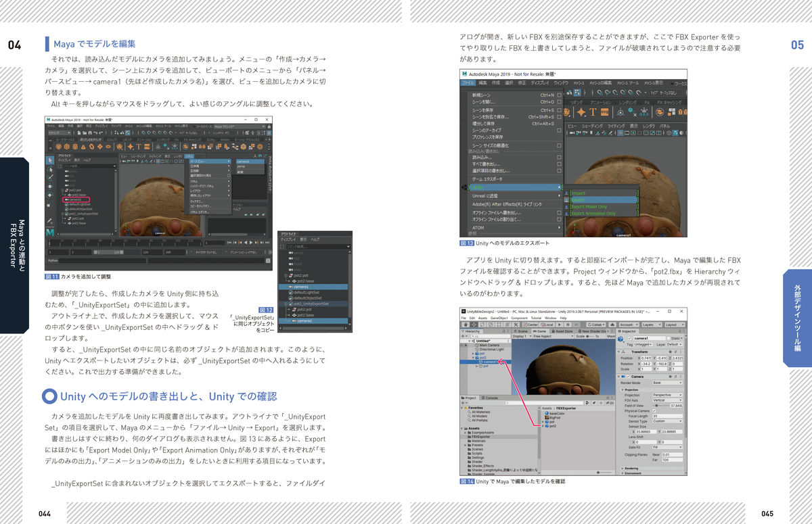
Task: Click the Pause button in Unity toolbar
Action: click(568, 325)
